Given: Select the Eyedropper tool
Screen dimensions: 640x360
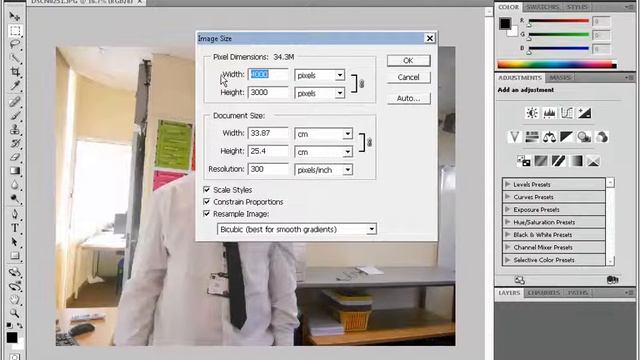Looking at the screenshot, I should (15, 86).
